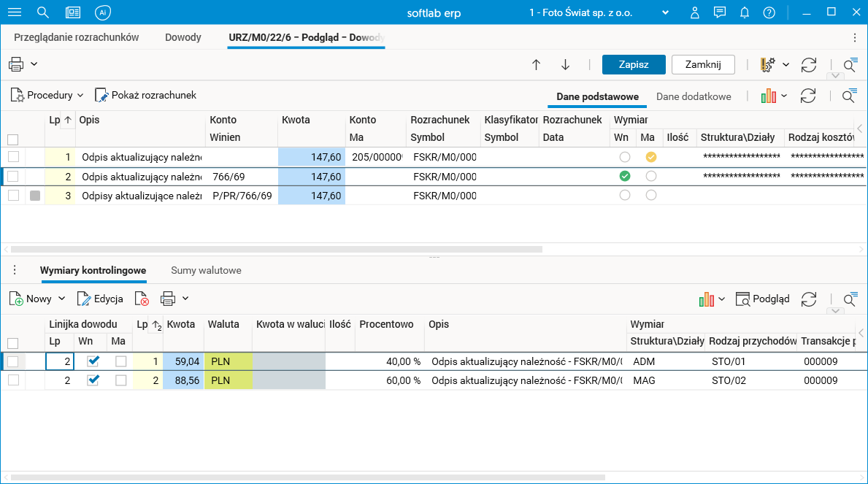Toggle Wn checkbox in first dimension row

[x=93, y=361]
